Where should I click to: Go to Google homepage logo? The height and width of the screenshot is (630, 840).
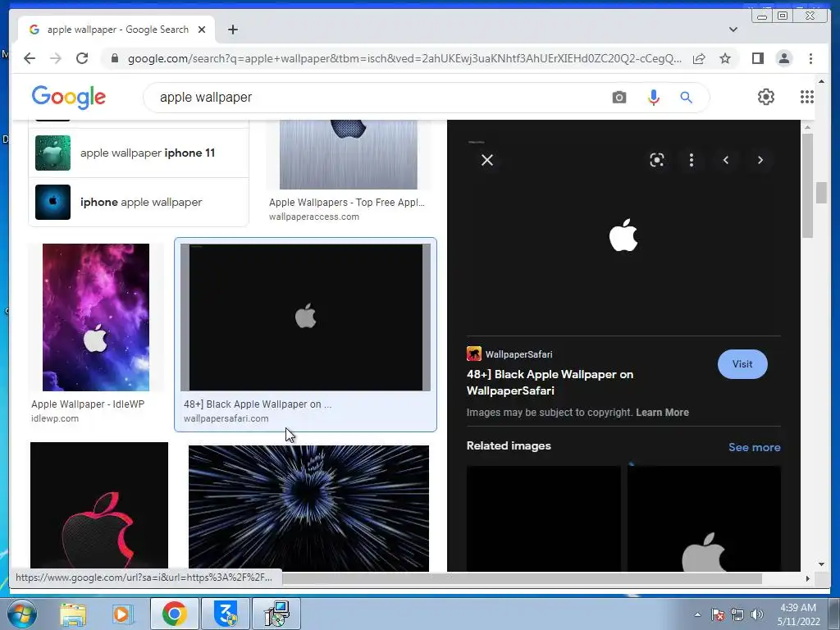point(69,98)
